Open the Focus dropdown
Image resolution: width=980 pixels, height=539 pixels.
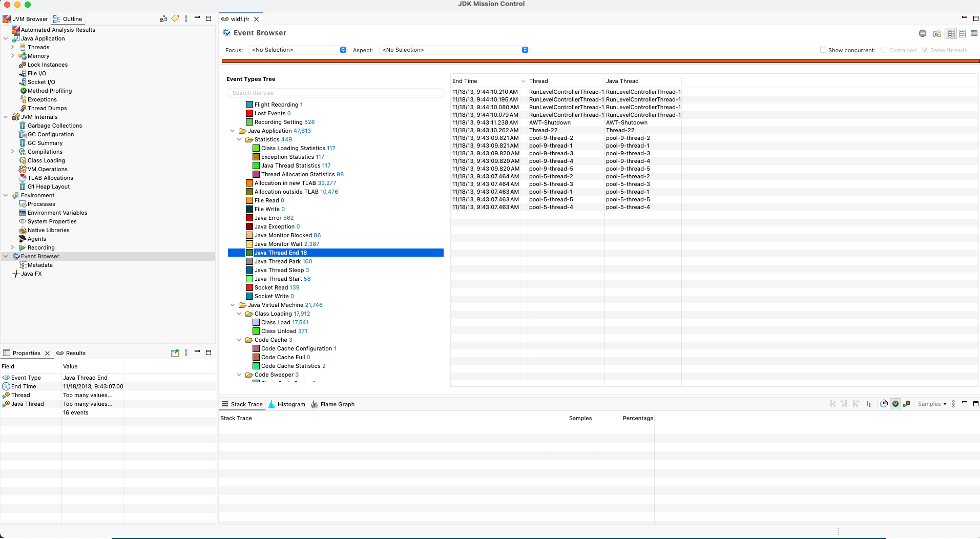(x=298, y=50)
